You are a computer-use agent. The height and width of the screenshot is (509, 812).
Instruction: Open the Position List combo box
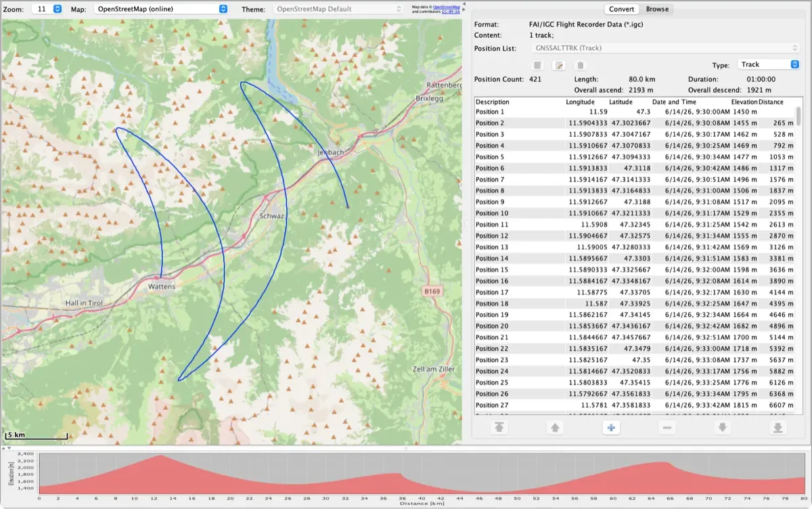[666, 48]
